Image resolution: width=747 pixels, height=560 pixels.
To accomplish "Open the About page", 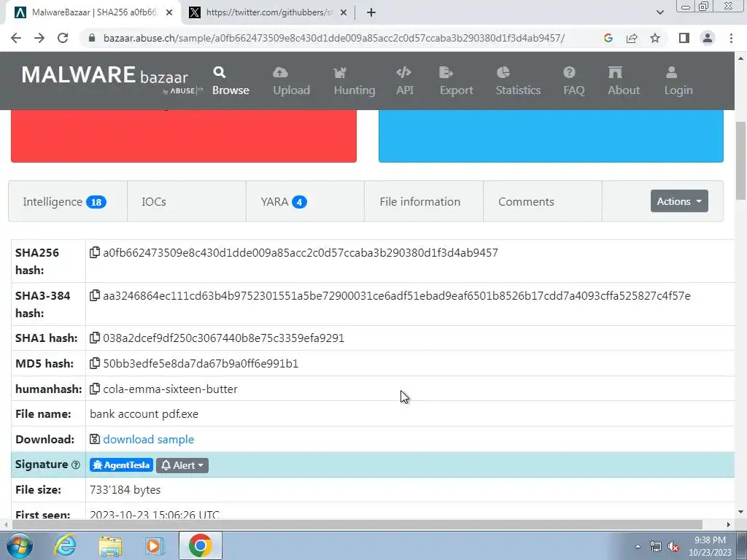I will (x=623, y=81).
